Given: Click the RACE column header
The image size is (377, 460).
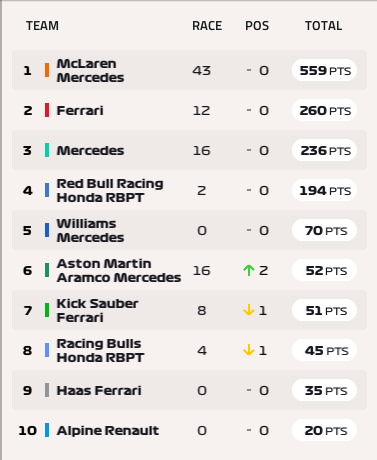Looking at the screenshot, I should pyautogui.click(x=207, y=26).
